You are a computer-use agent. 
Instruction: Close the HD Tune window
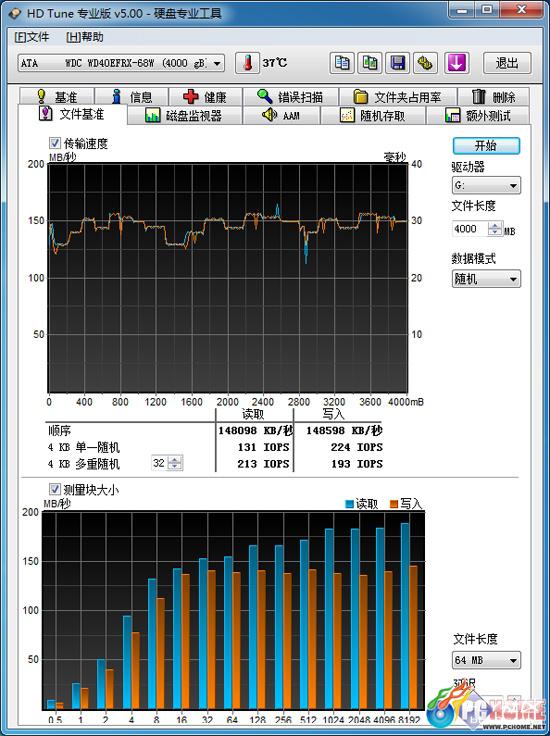coord(521,10)
